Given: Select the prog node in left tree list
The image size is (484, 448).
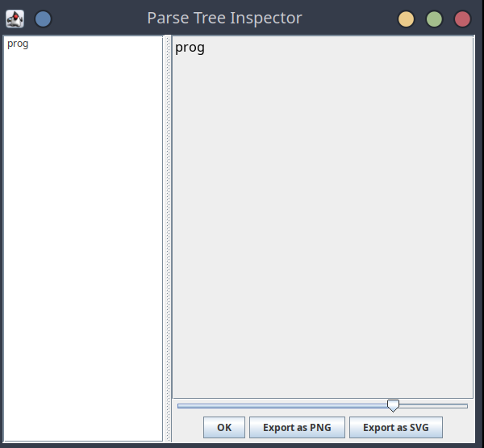Looking at the screenshot, I should [x=18, y=44].
